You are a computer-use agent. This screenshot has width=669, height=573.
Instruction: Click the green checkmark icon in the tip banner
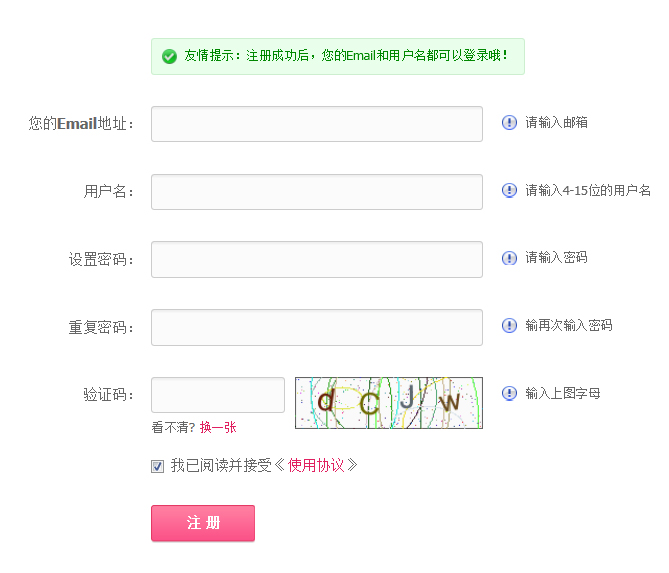click(169, 56)
